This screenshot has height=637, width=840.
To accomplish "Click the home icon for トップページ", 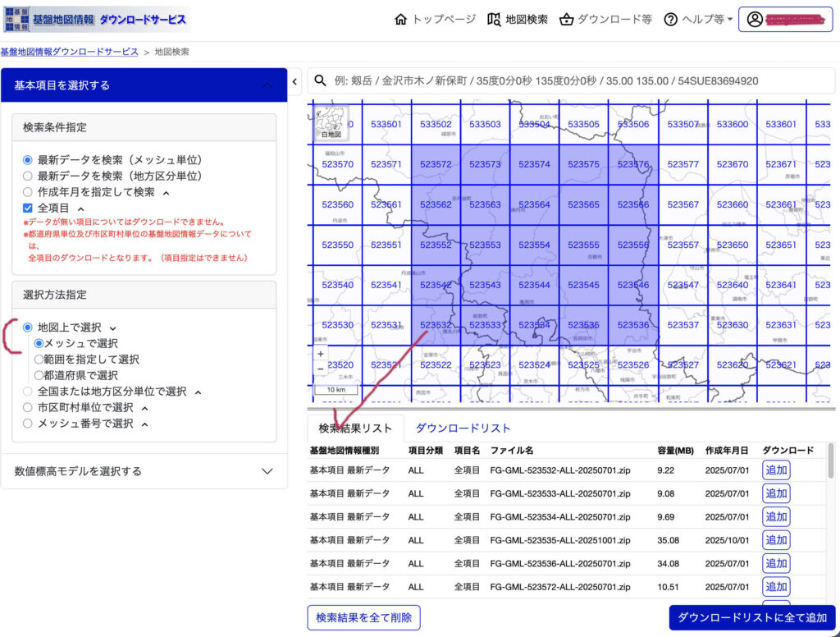I will tap(400, 19).
